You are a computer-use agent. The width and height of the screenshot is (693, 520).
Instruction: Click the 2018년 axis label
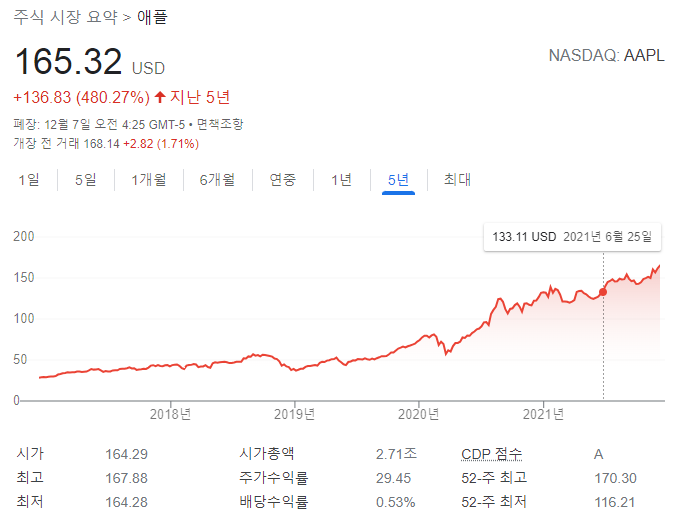pyautogui.click(x=170, y=414)
